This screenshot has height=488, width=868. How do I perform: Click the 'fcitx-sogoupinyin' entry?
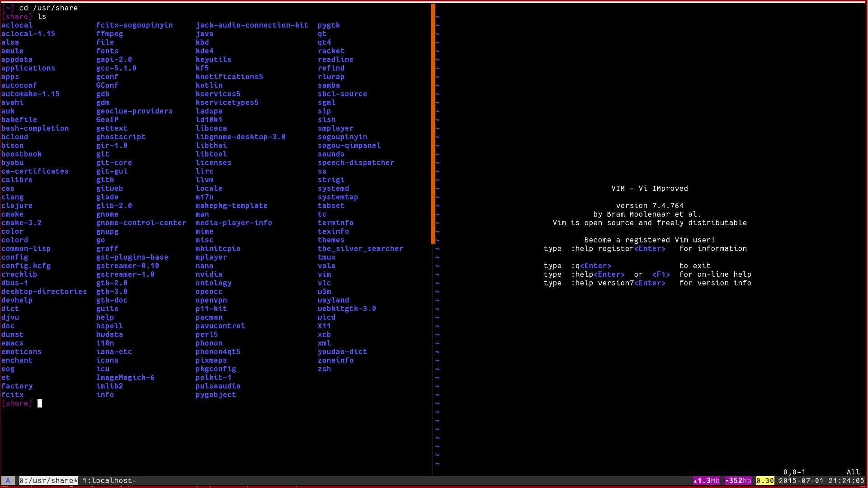pos(134,25)
